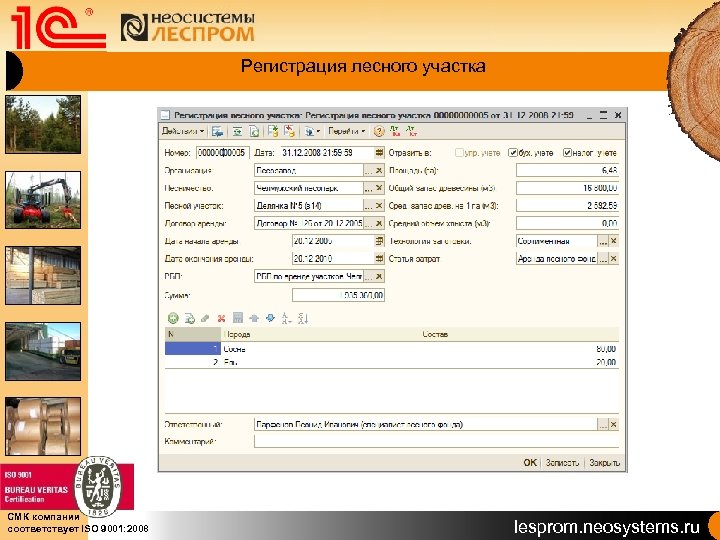Click the Средний объем хлыста value field
This screenshot has width=720, height=540.
(x=568, y=224)
